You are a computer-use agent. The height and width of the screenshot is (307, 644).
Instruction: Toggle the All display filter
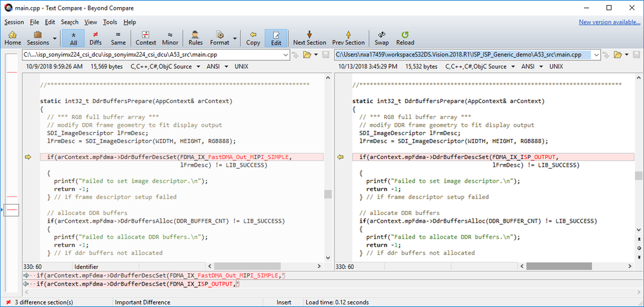pos(73,38)
